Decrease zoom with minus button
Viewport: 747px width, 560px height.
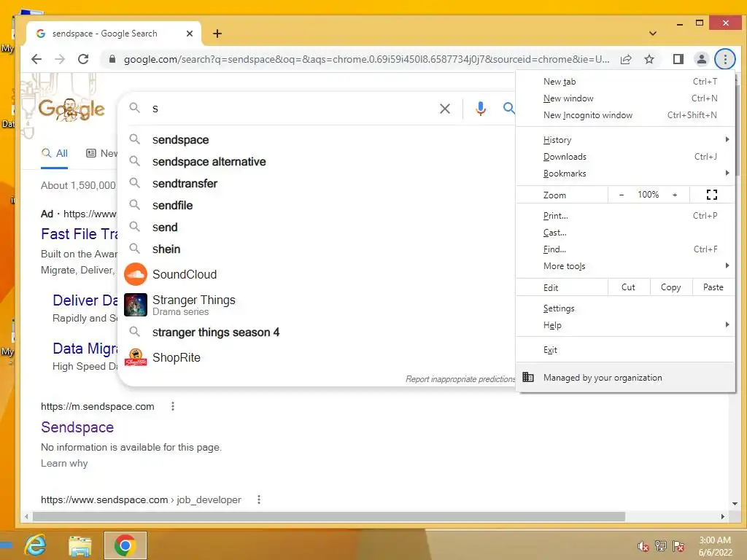click(622, 195)
